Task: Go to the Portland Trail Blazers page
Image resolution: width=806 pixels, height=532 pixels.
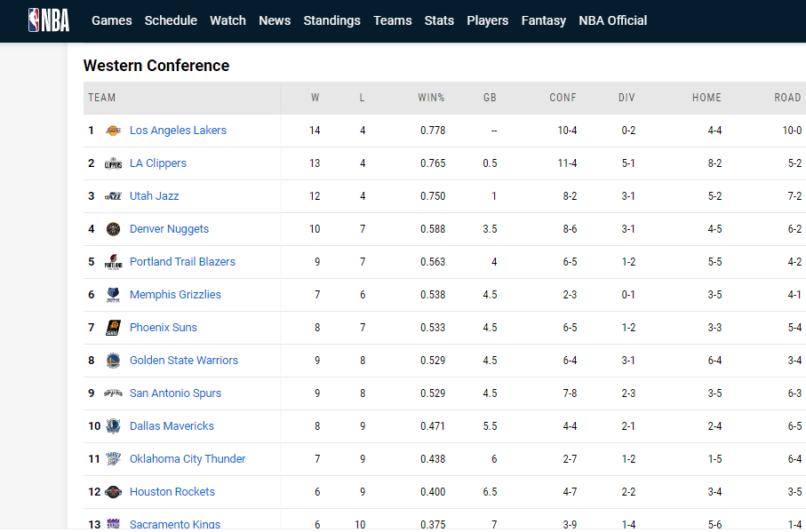Action: 182,262
